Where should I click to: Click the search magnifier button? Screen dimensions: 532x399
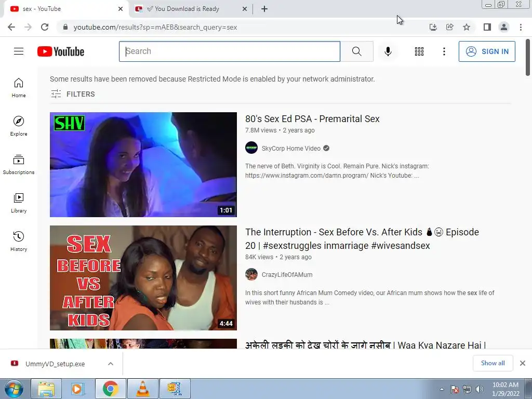click(356, 51)
